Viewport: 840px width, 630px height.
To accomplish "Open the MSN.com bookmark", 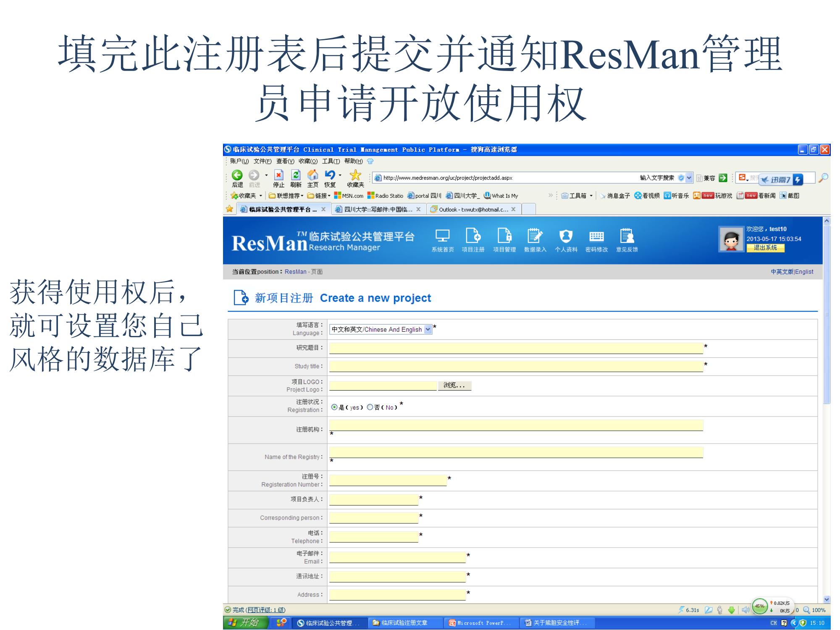I will coord(349,196).
